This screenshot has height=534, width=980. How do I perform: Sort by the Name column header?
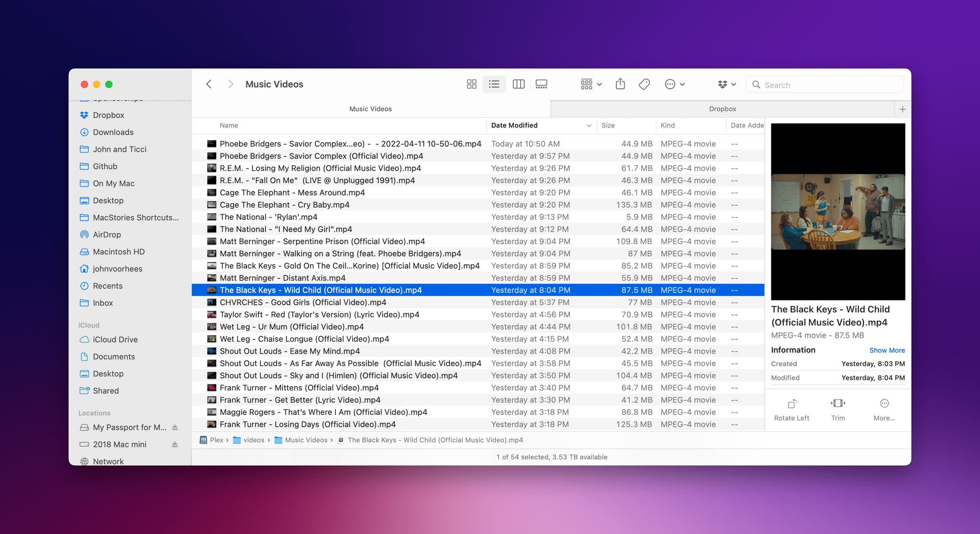click(x=229, y=125)
